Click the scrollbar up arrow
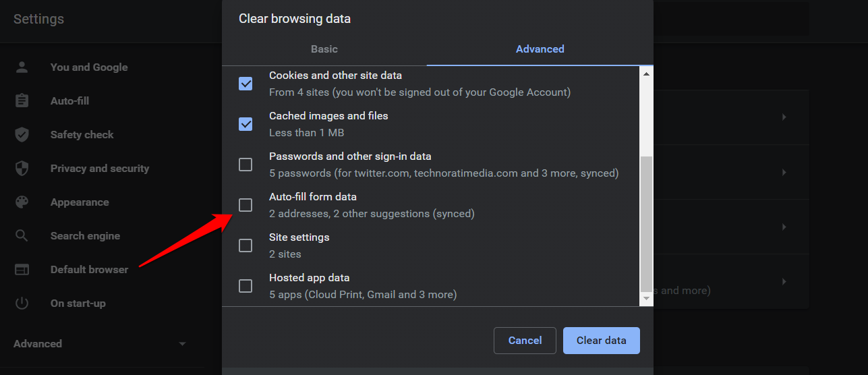 click(646, 74)
